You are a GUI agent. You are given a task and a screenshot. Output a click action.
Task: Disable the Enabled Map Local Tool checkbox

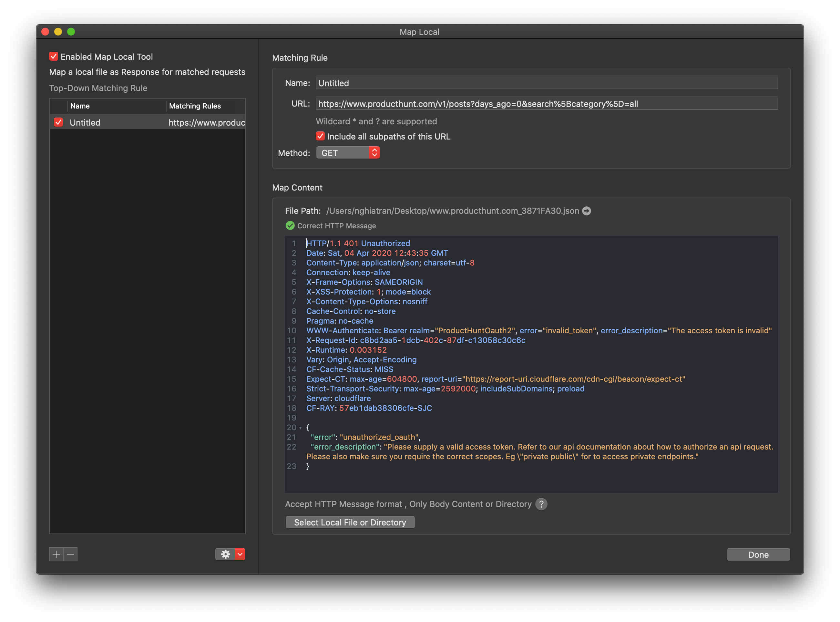pyautogui.click(x=54, y=57)
